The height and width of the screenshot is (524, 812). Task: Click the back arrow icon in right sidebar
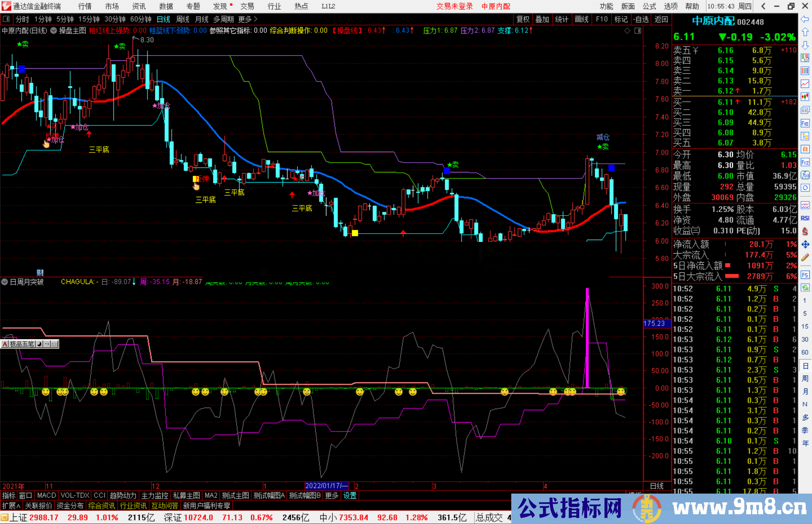pyautogui.click(x=805, y=19)
